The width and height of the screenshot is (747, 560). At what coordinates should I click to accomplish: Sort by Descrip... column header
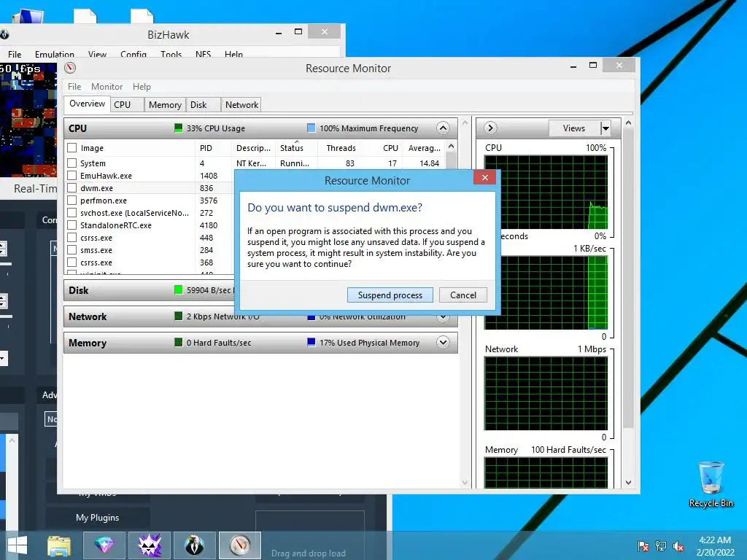tap(253, 148)
